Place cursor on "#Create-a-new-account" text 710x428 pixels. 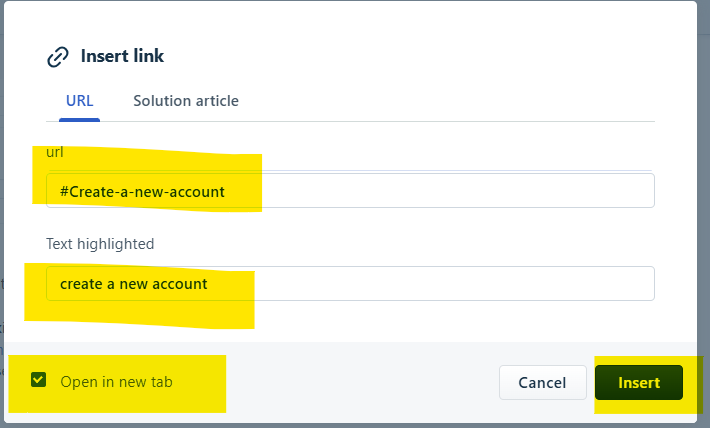click(142, 192)
